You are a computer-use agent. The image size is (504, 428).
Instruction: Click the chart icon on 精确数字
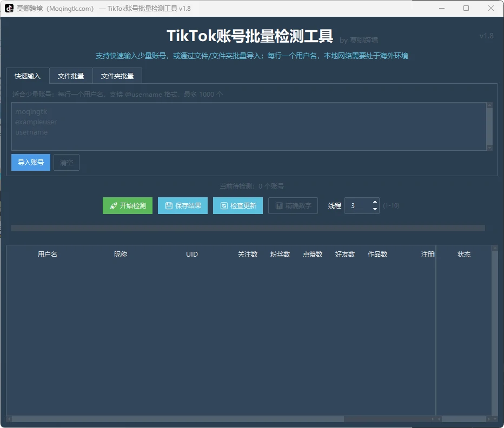pyautogui.click(x=280, y=206)
